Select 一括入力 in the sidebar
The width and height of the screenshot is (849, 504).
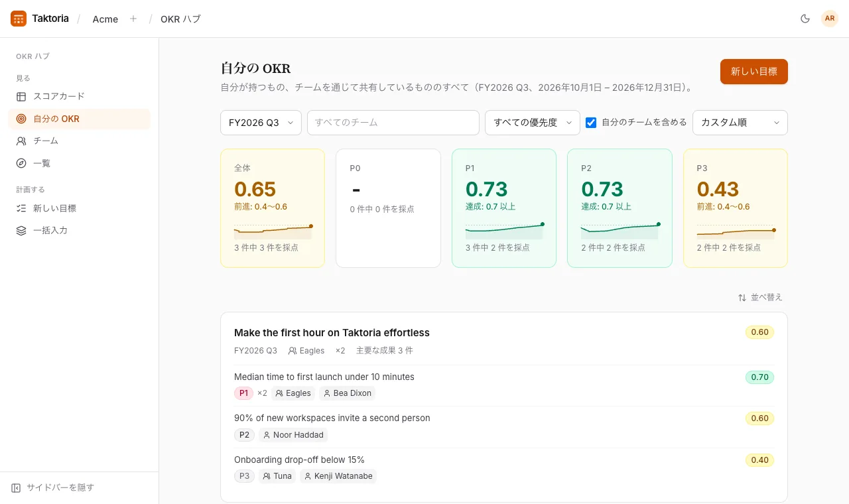pos(79,231)
